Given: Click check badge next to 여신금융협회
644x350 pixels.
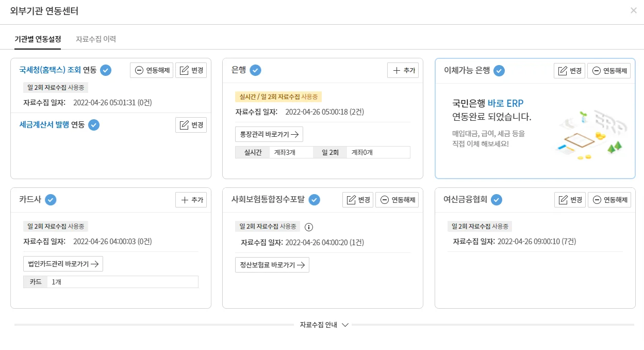Looking at the screenshot, I should (x=497, y=200).
